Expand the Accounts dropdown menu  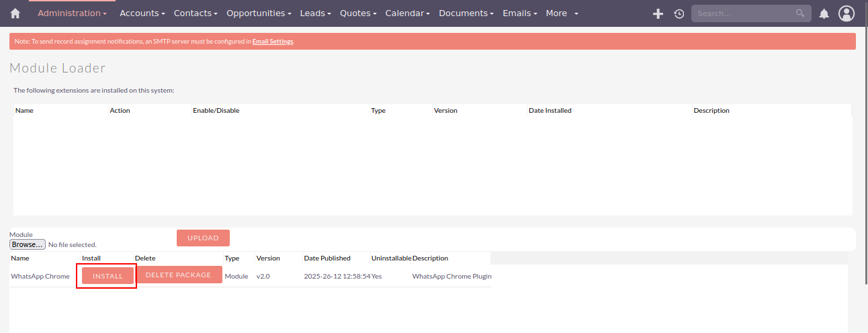coord(142,13)
